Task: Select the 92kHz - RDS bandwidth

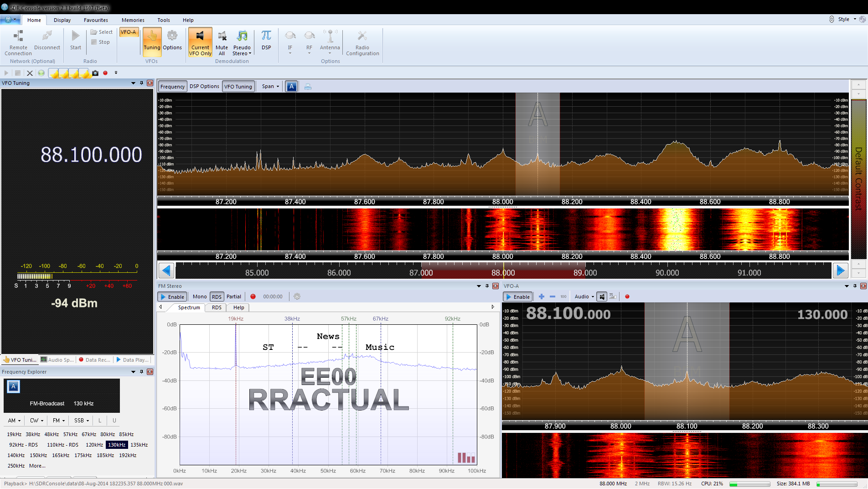Action: [x=24, y=445]
